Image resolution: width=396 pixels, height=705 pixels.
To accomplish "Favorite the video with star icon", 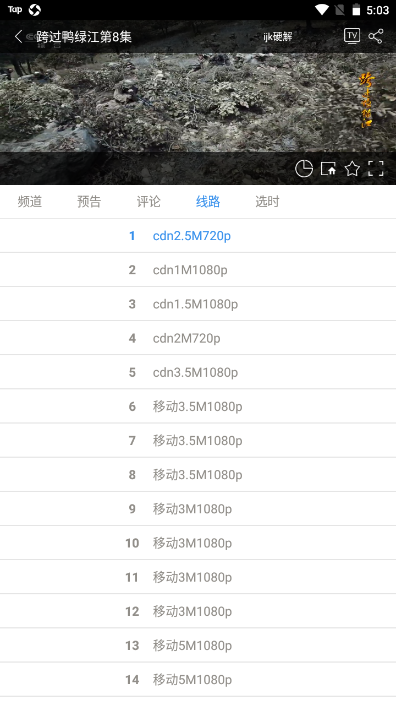I will pos(352,169).
